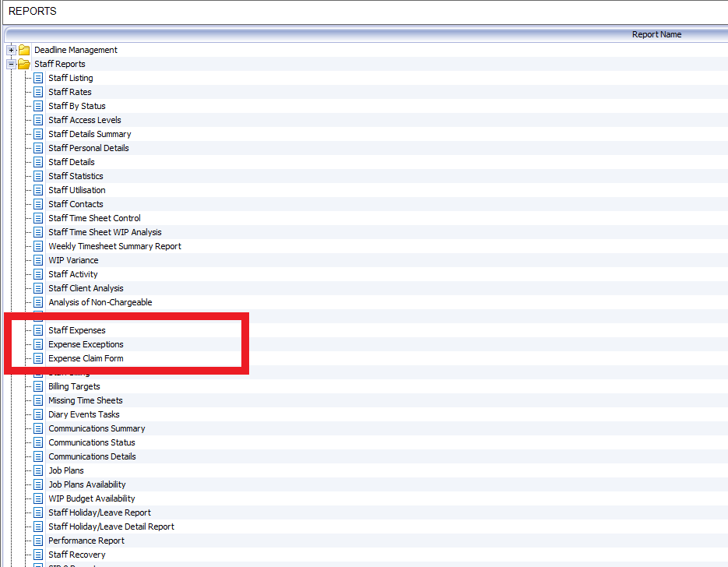
Task: Open the Staff Holiday/Leave Report
Action: click(100, 512)
